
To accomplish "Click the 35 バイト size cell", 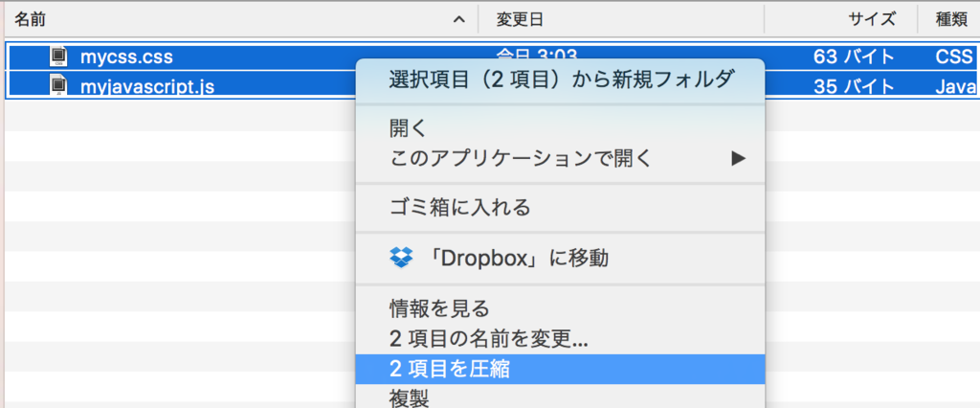I will (x=854, y=87).
